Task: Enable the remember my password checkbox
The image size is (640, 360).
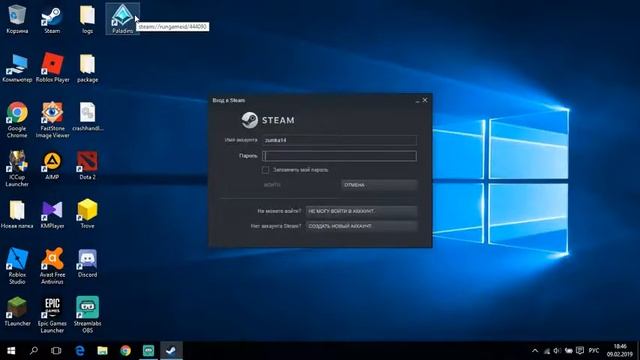Action: [266, 170]
